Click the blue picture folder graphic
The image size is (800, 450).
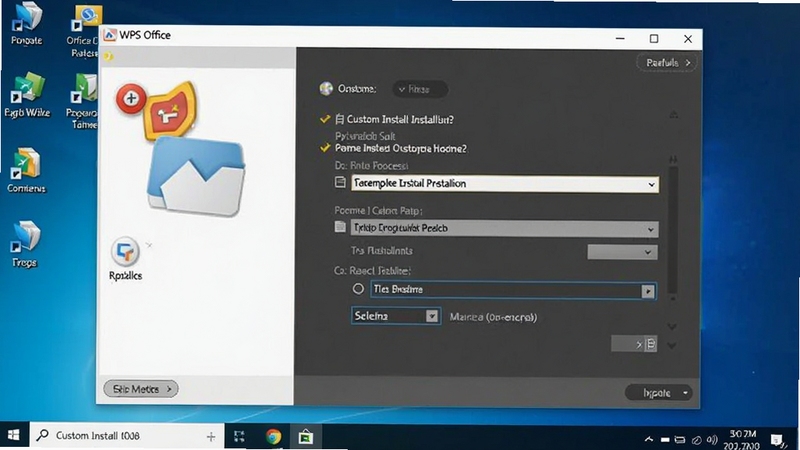[196, 176]
